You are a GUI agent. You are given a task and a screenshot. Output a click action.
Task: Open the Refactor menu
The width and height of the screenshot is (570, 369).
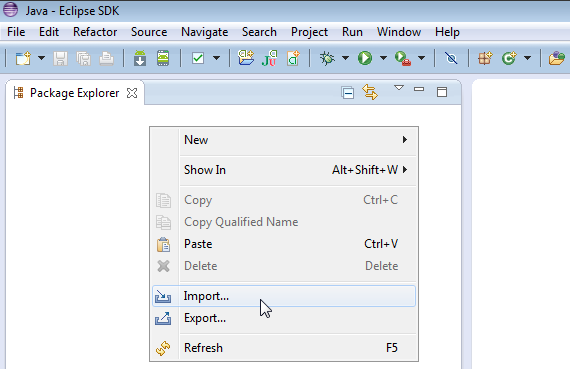click(x=95, y=32)
